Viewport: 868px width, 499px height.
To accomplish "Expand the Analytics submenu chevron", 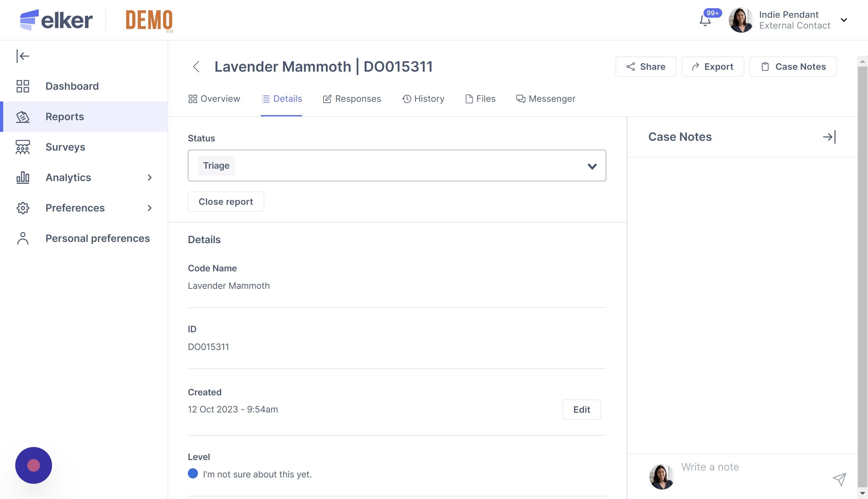I will (149, 178).
